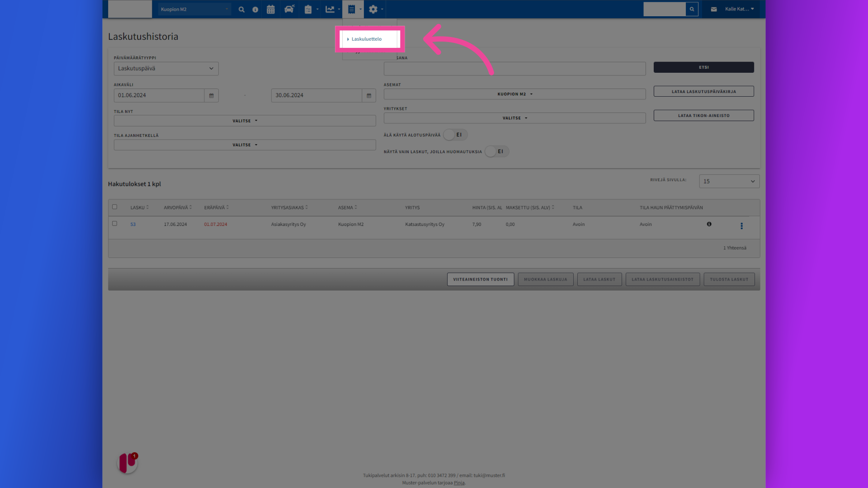Screen dimensions: 868x488
Task: Expand the Yritykset Valitse dropdown
Action: coord(514,118)
